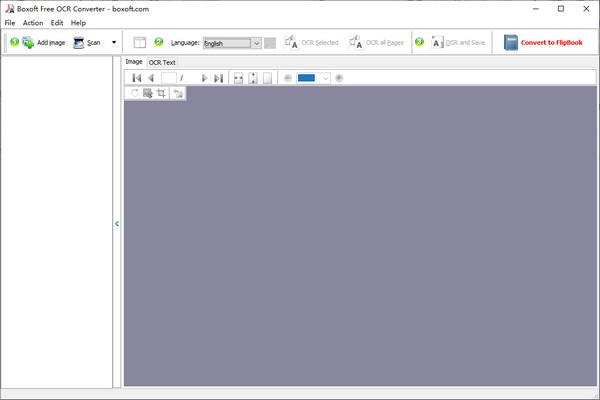Maximize the Boxoft window

pos(561,8)
